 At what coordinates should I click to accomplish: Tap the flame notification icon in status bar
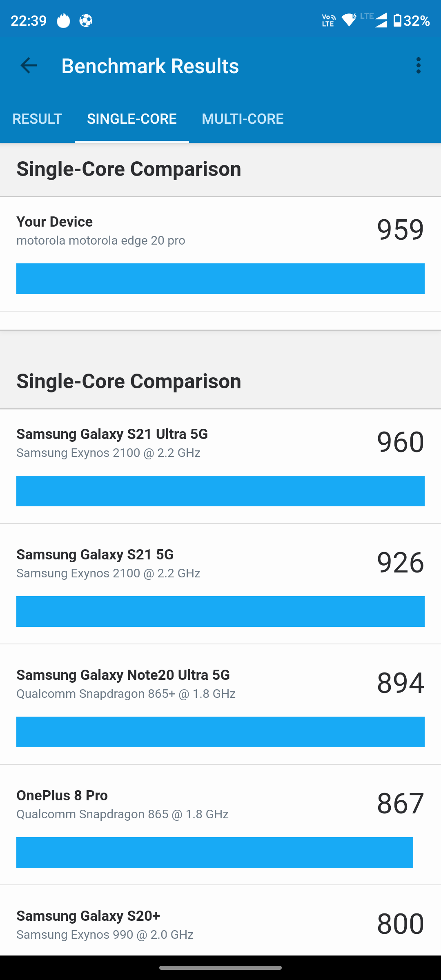(63, 20)
